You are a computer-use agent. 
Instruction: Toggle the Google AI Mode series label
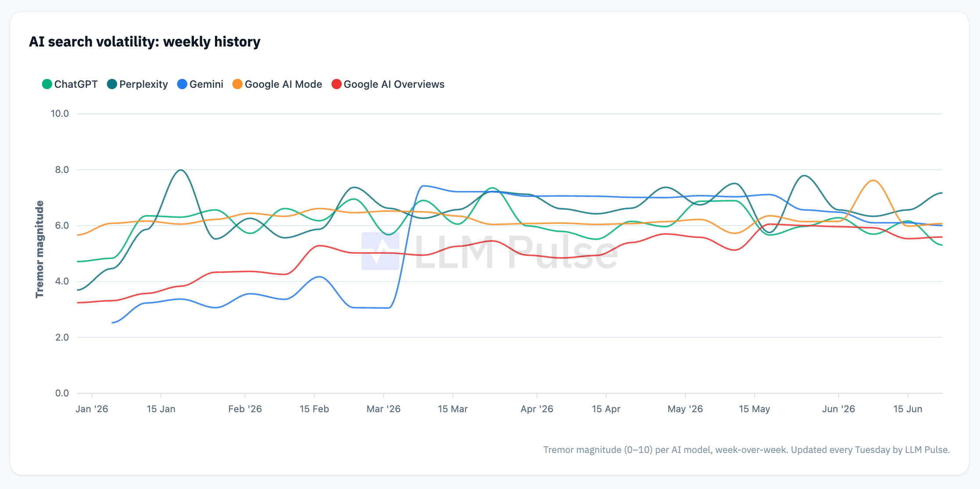[x=283, y=84]
